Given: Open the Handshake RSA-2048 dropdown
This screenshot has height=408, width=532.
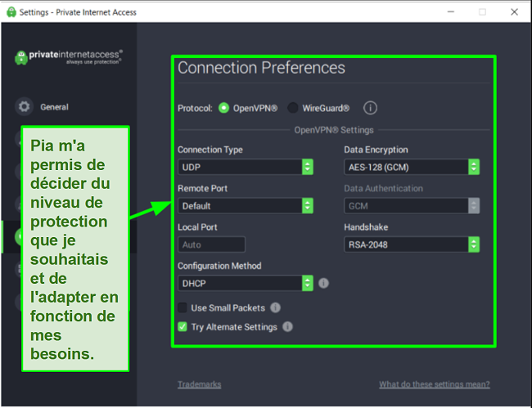Looking at the screenshot, I should pyautogui.click(x=412, y=244).
